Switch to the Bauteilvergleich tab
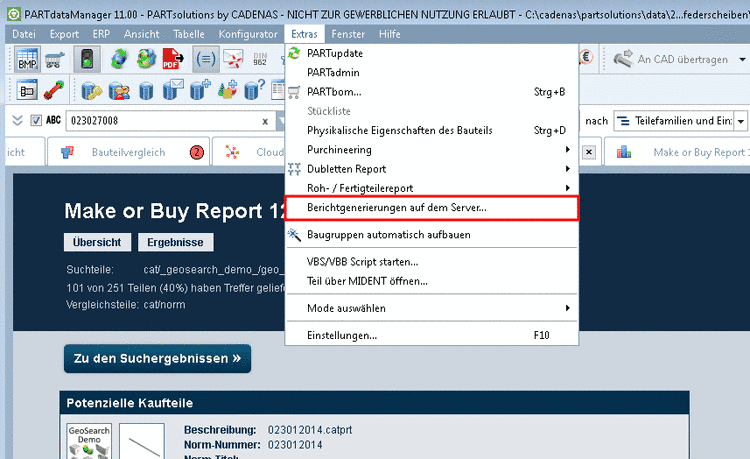Image resolution: width=750 pixels, height=459 pixels. click(128, 152)
